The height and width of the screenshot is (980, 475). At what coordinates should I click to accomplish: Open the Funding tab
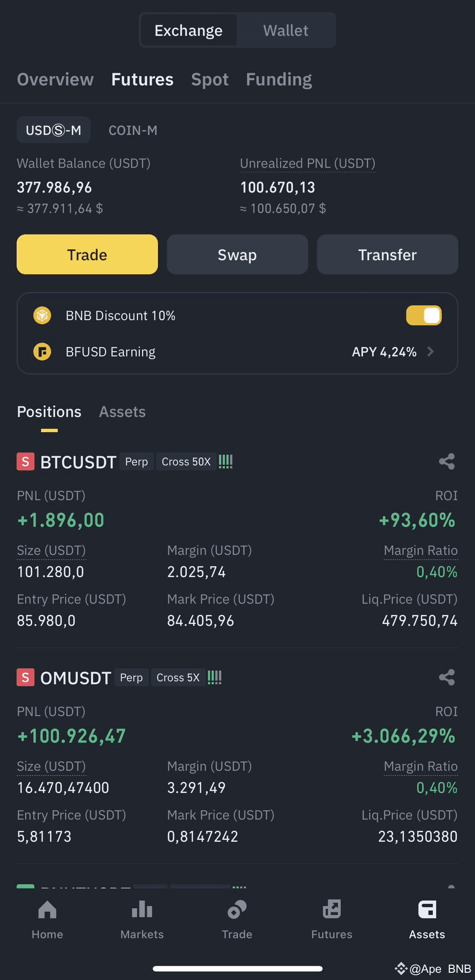click(279, 79)
